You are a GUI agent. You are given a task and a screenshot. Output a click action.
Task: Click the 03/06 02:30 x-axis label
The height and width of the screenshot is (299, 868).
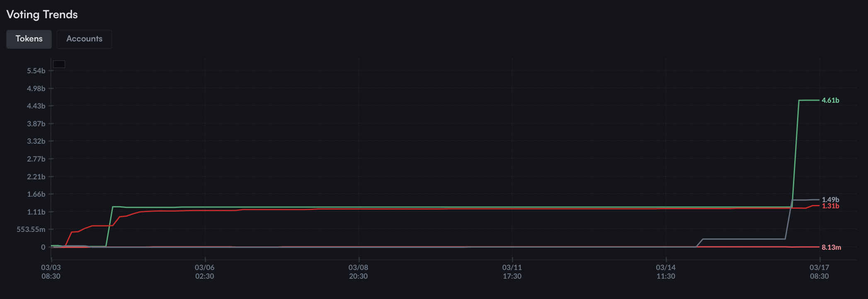click(205, 272)
